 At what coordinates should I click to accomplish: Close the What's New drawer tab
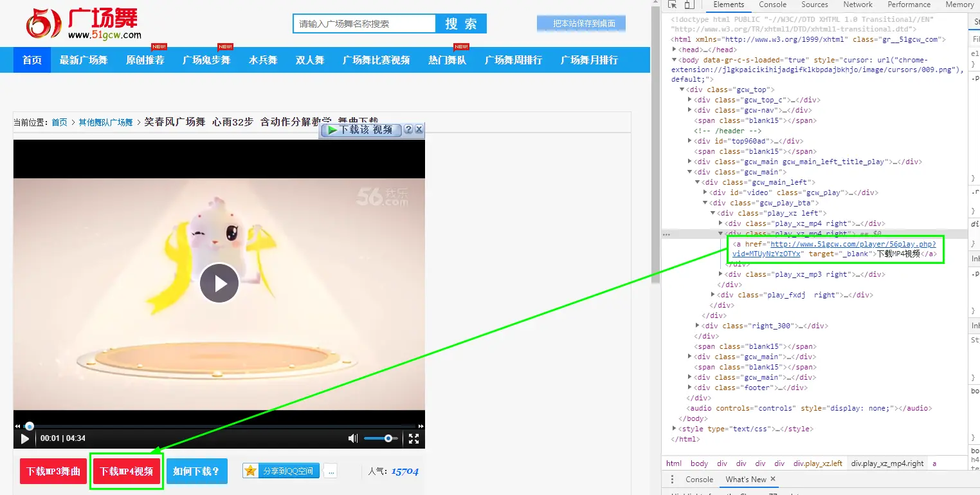[x=773, y=479]
